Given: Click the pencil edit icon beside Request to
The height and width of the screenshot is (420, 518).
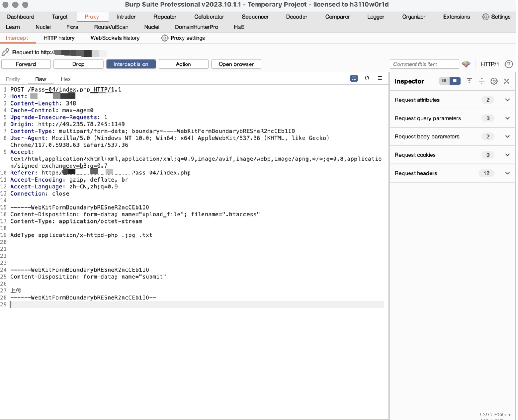Looking at the screenshot, I should coord(5,52).
